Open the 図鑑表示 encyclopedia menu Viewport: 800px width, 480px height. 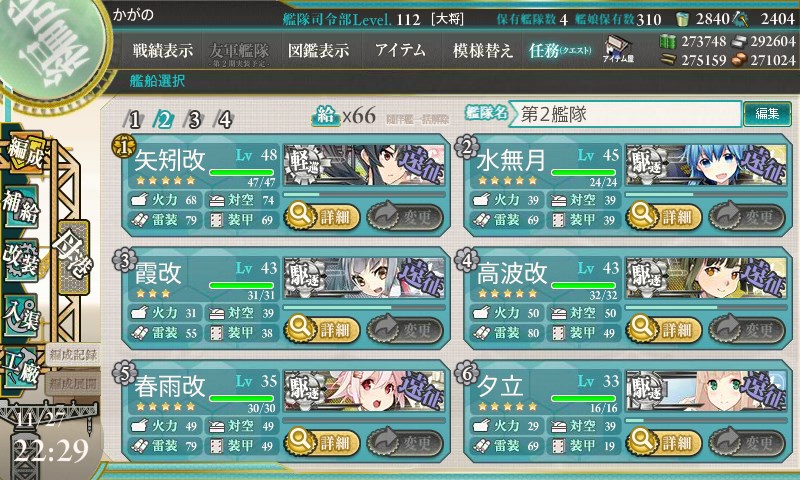[x=318, y=50]
